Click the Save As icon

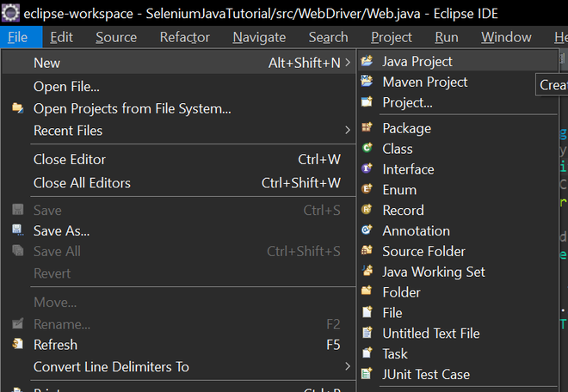tap(17, 230)
